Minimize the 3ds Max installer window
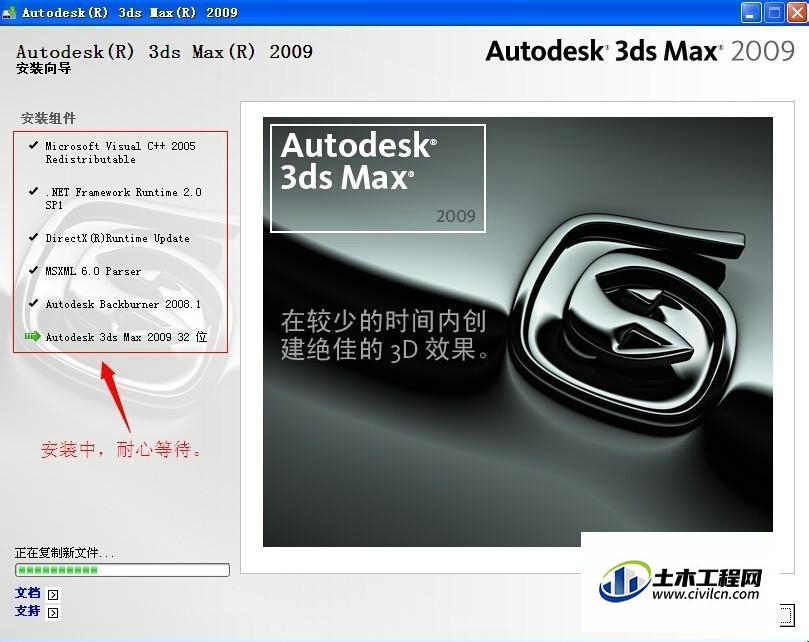 click(751, 12)
